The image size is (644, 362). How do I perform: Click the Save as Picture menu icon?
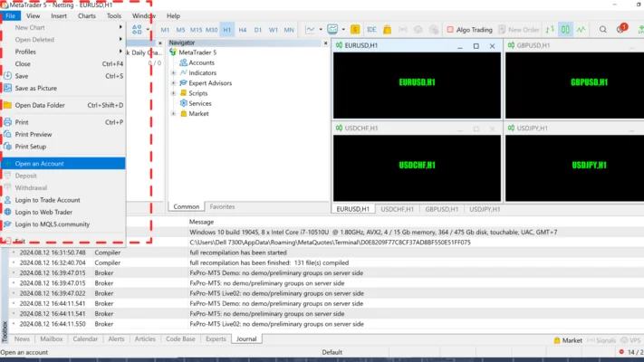coord(7,88)
